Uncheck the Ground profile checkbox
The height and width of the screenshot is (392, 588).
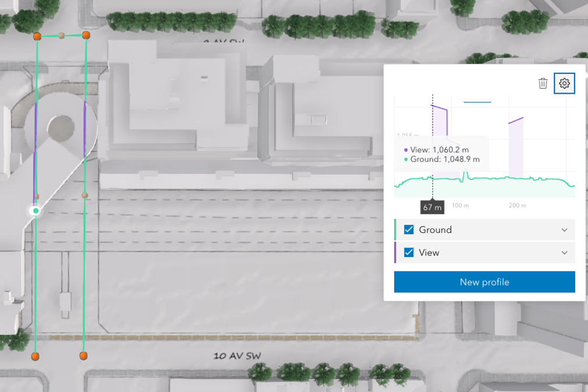click(409, 229)
